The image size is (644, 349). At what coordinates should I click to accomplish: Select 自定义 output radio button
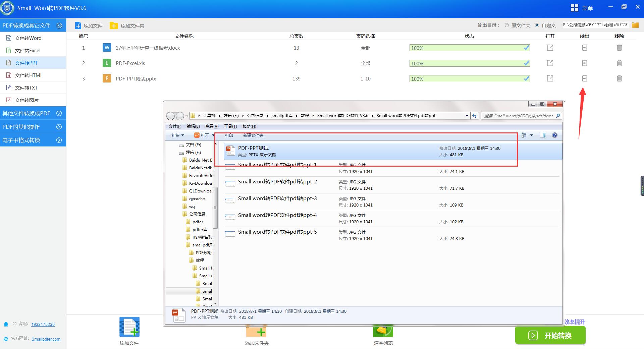tap(537, 25)
